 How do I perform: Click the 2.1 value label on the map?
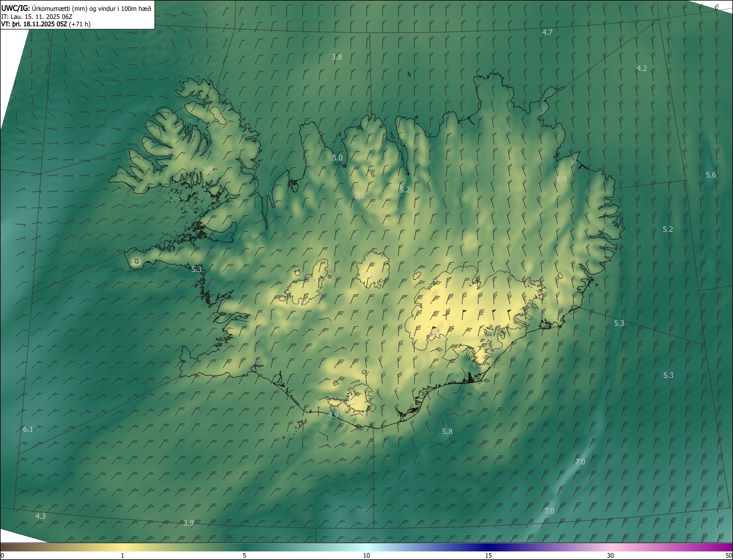pyautogui.click(x=360, y=195)
